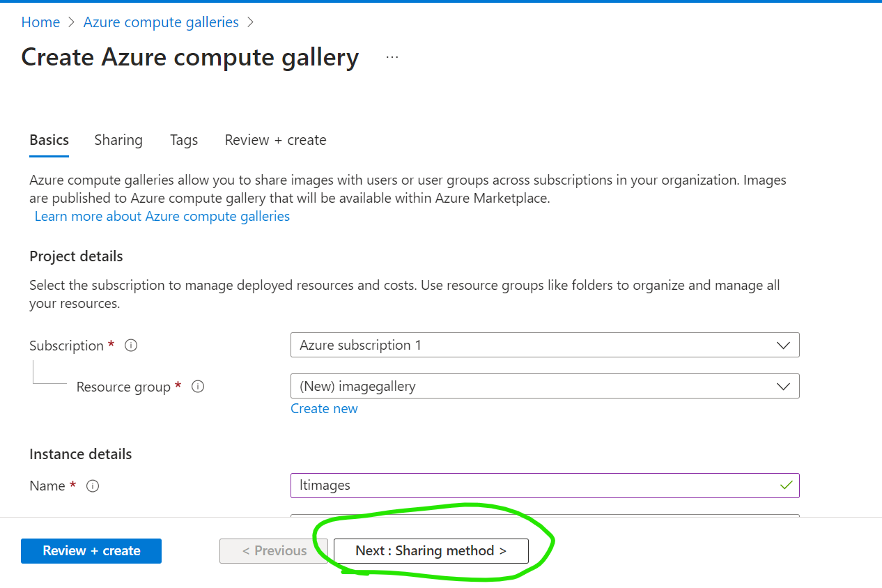
Task: Click the Subscription field label
Action: tap(66, 346)
